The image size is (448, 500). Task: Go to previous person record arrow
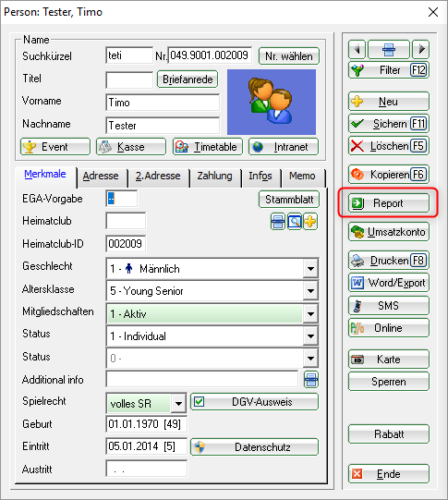357,49
